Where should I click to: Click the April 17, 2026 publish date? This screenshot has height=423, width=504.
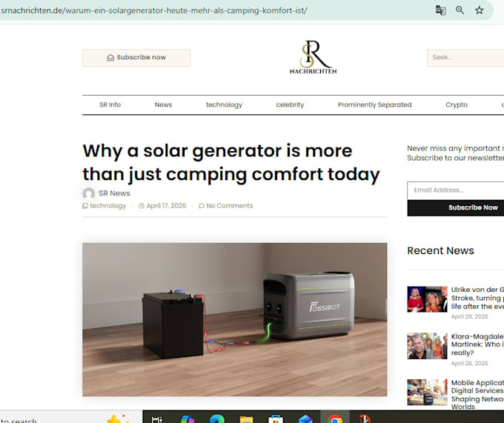[x=166, y=206]
